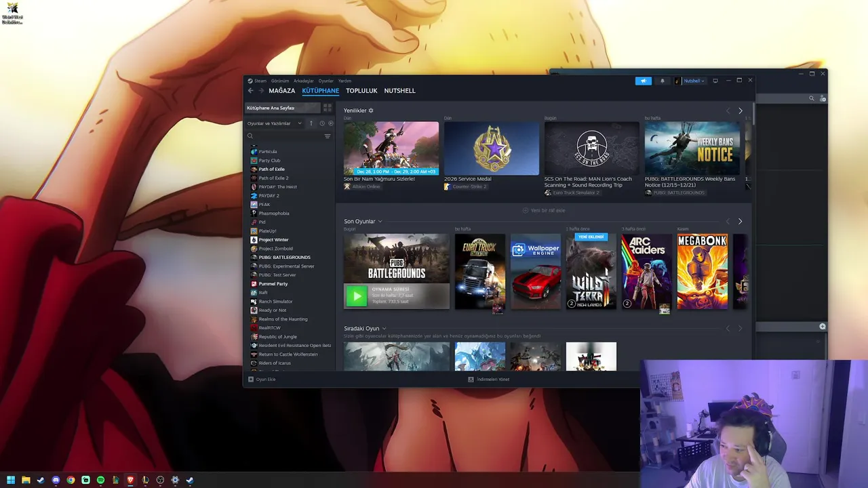
Task: Click the library search magnifier icon
Action: coord(250,136)
